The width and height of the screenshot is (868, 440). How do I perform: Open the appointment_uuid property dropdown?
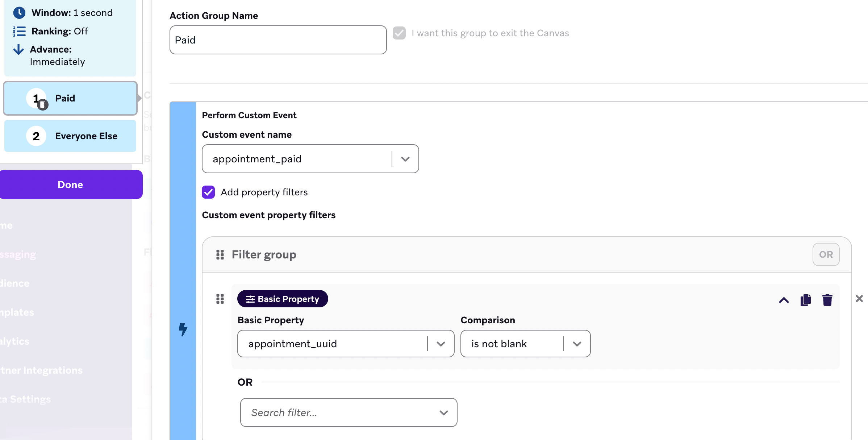coord(441,344)
